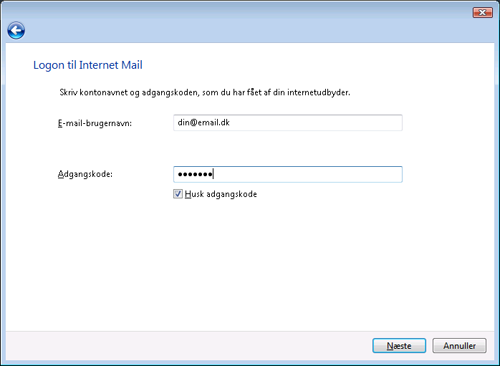Close the Internet Mail logon dialog
Screen dimensions: 500x366
point(482,13)
